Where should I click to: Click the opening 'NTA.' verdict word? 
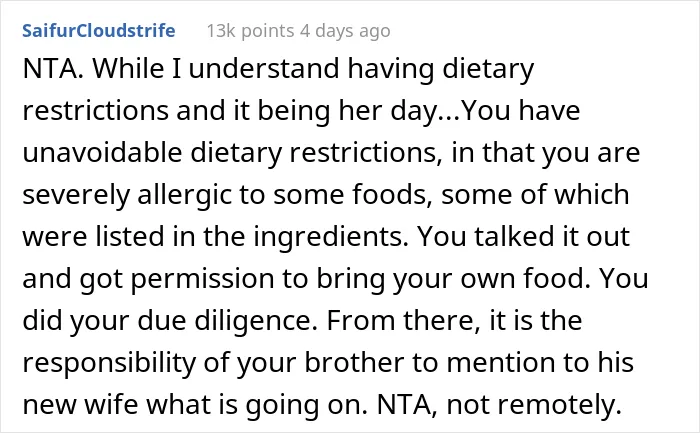(x=53, y=69)
